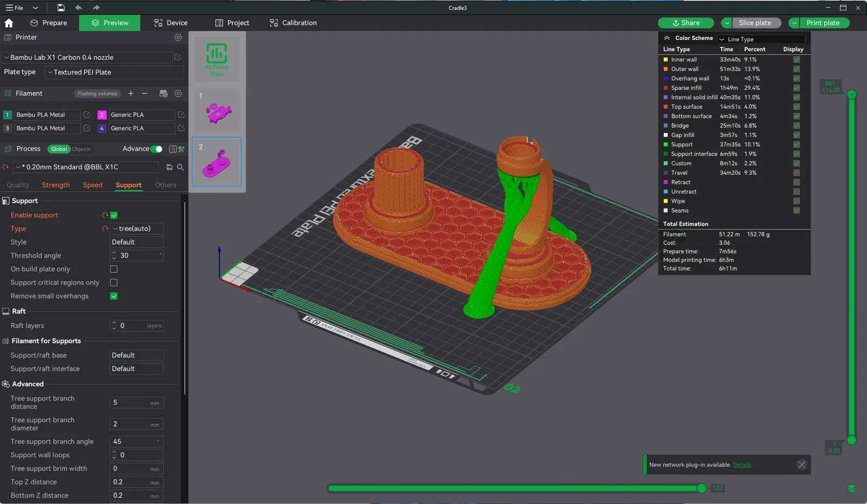The width and height of the screenshot is (867, 504).
Task: Open AMS filament sync icon
Action: (x=163, y=94)
